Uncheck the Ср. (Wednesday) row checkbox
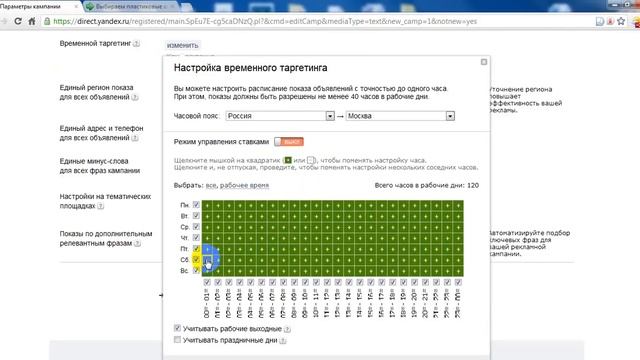This screenshot has width=640, height=360. pyautogui.click(x=196, y=227)
